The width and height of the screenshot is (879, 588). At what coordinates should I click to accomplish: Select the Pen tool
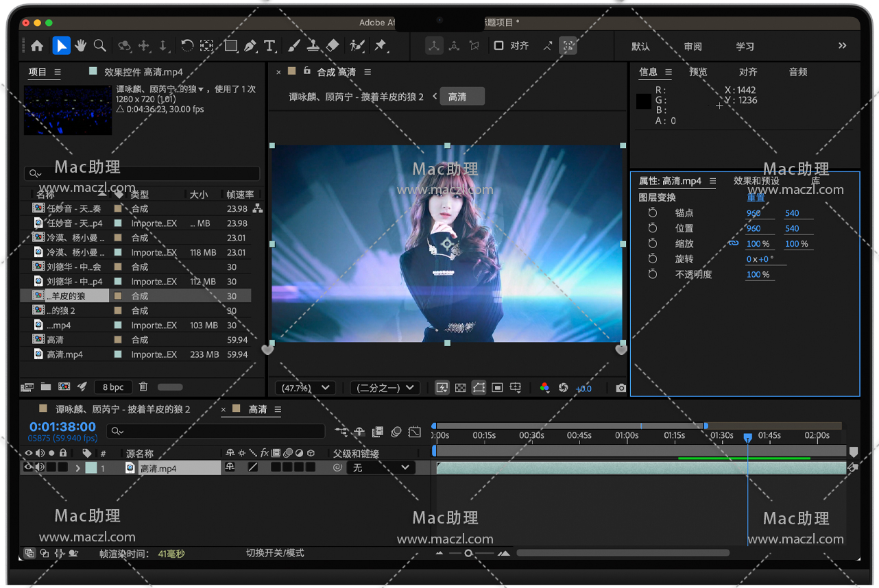click(x=250, y=46)
